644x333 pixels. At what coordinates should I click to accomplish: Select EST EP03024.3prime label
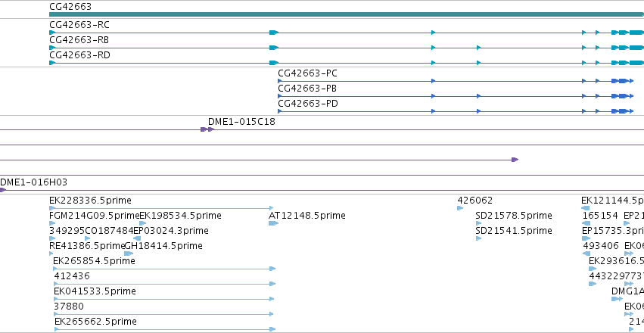pyautogui.click(x=171, y=231)
